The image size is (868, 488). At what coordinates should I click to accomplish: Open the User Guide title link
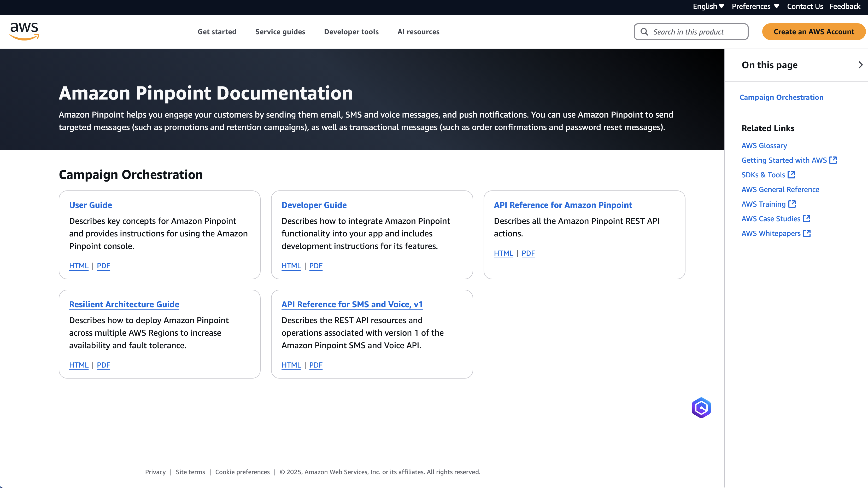pyautogui.click(x=90, y=205)
